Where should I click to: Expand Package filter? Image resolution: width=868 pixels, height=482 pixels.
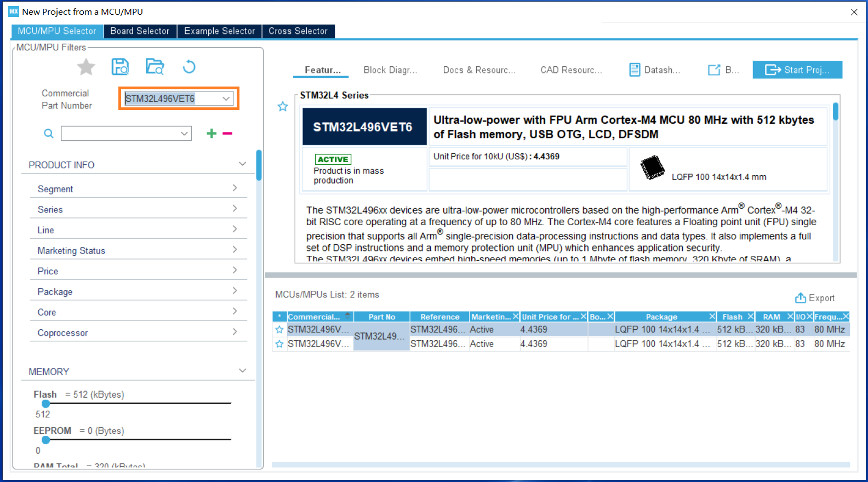[x=235, y=291]
